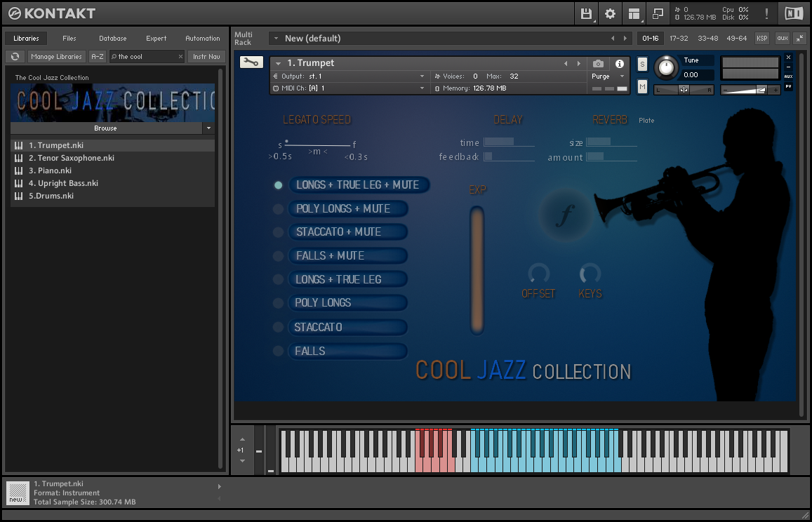This screenshot has height=522, width=812.
Task: Open the Trumpet instrument name dropdown
Action: [278, 63]
